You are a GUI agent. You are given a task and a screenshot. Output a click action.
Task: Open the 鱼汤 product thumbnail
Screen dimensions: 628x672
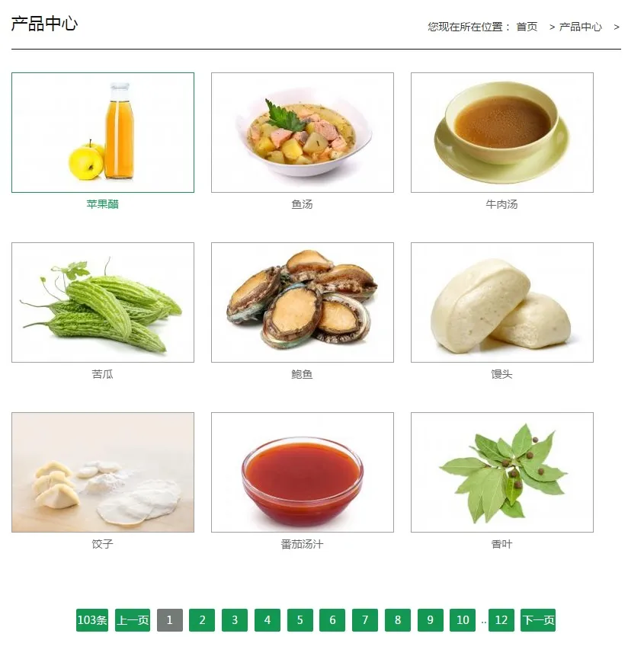[303, 133]
